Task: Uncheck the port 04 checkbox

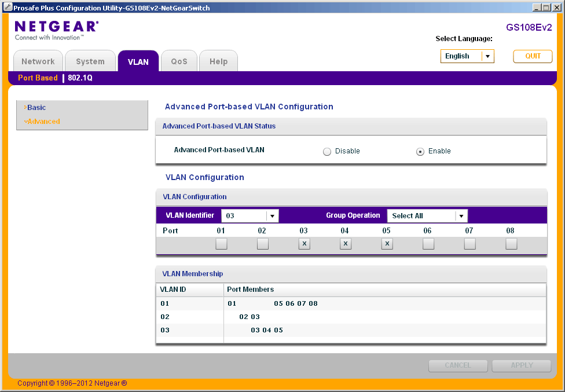Action: click(346, 244)
